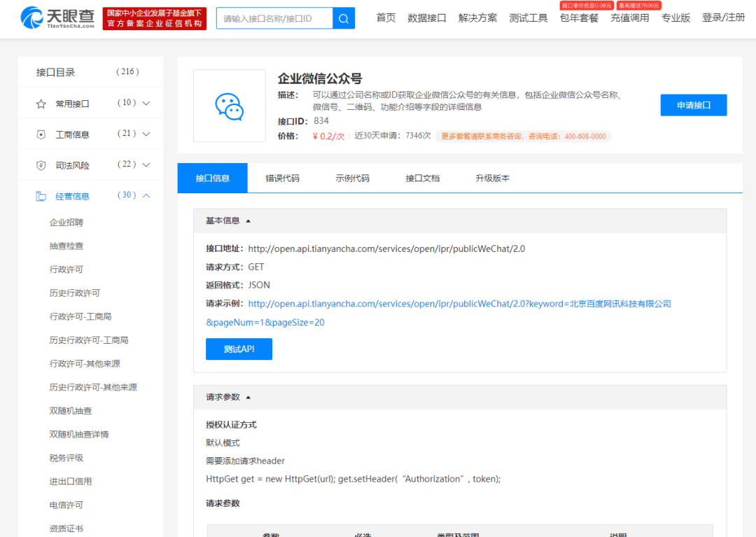Collapse the 经营信息 category chevron
The image size is (756, 537).
click(146, 196)
